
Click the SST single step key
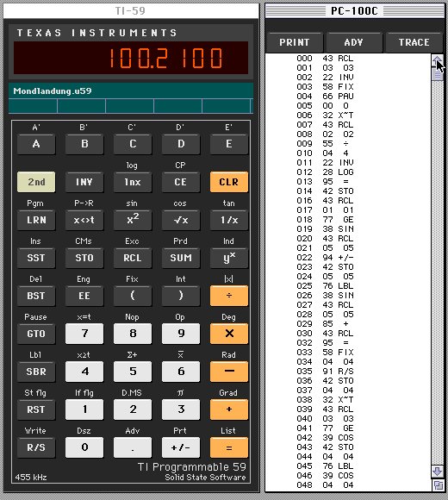(36, 258)
